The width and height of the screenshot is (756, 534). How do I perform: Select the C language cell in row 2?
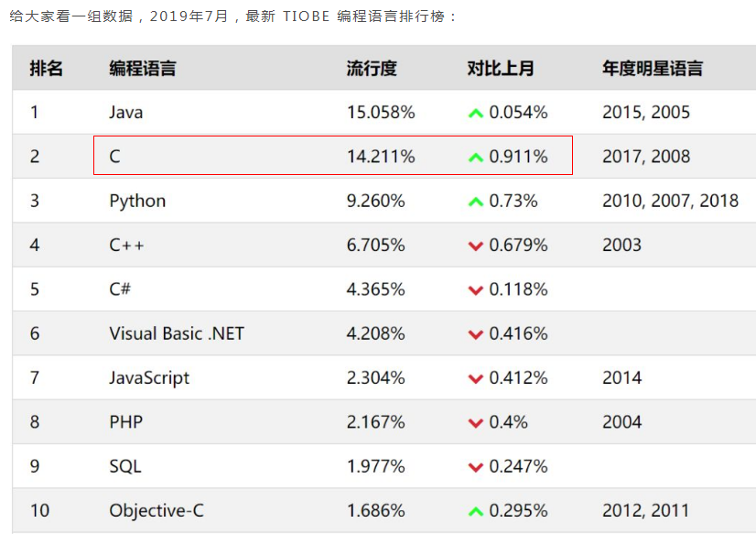pos(114,157)
